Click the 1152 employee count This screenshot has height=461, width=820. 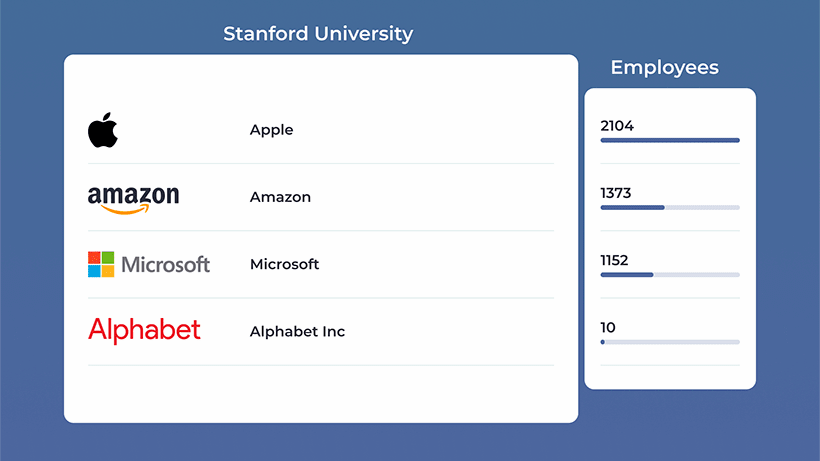coord(614,260)
